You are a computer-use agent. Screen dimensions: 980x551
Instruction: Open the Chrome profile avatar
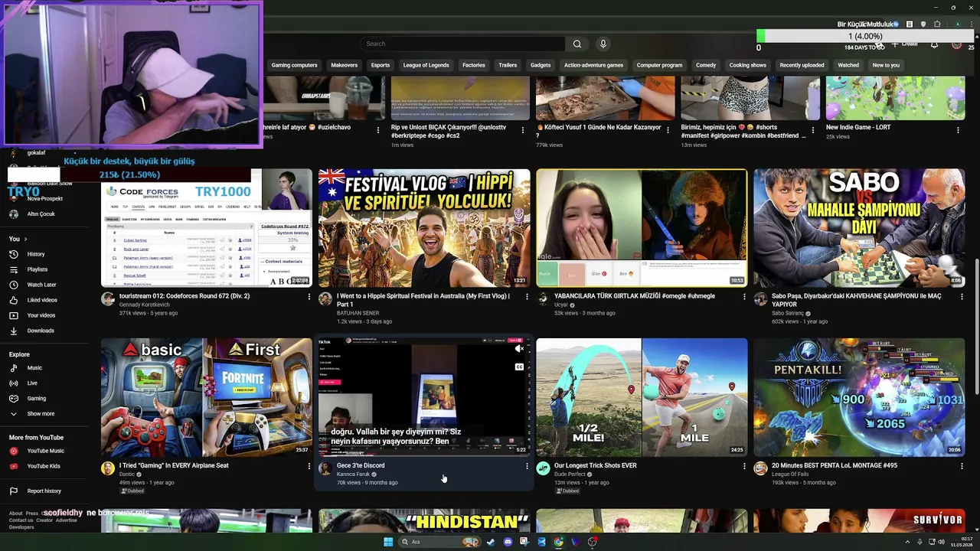pyautogui.click(x=957, y=24)
